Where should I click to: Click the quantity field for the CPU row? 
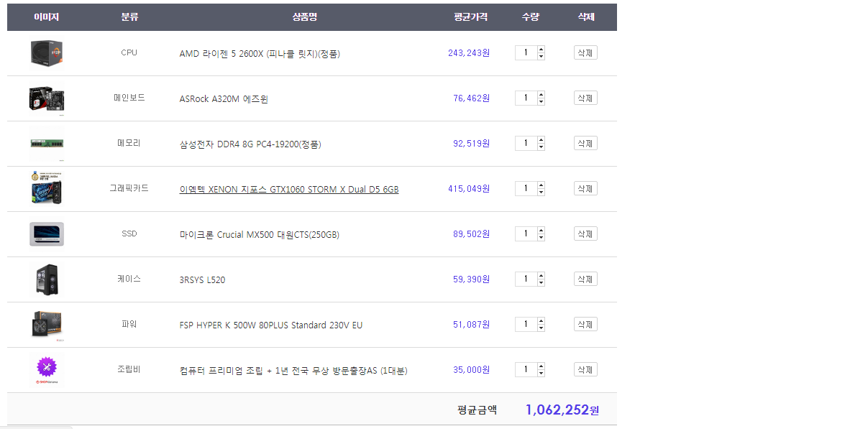(x=526, y=52)
